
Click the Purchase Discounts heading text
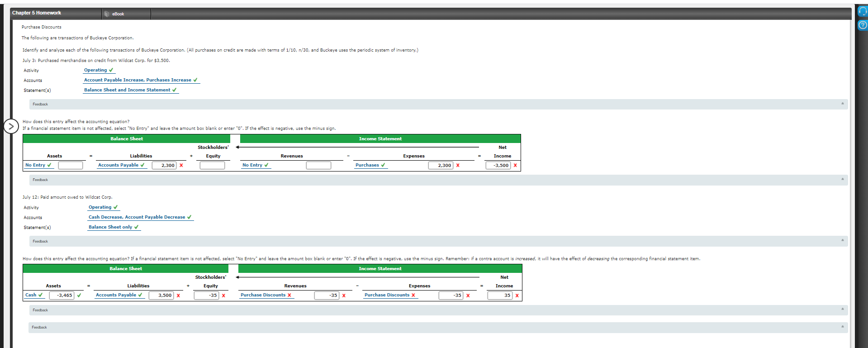[42, 27]
